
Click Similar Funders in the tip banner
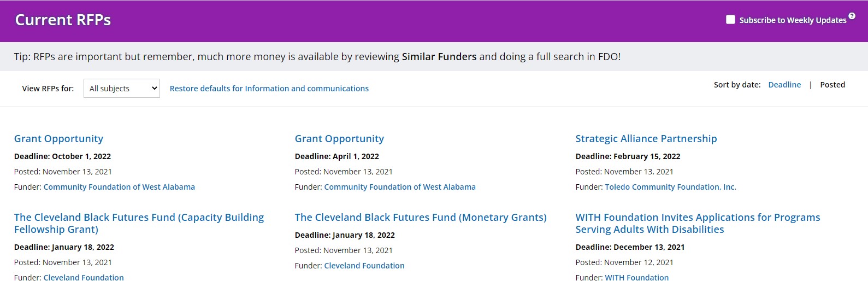coord(439,57)
